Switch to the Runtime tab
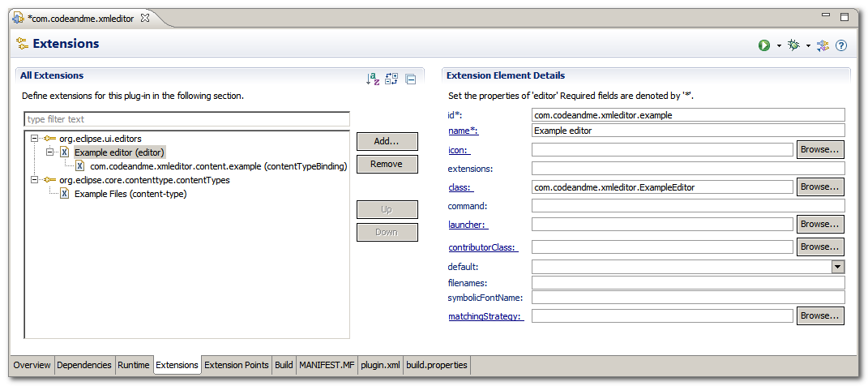Screen dimensions: 868x386 pyautogui.click(x=134, y=365)
